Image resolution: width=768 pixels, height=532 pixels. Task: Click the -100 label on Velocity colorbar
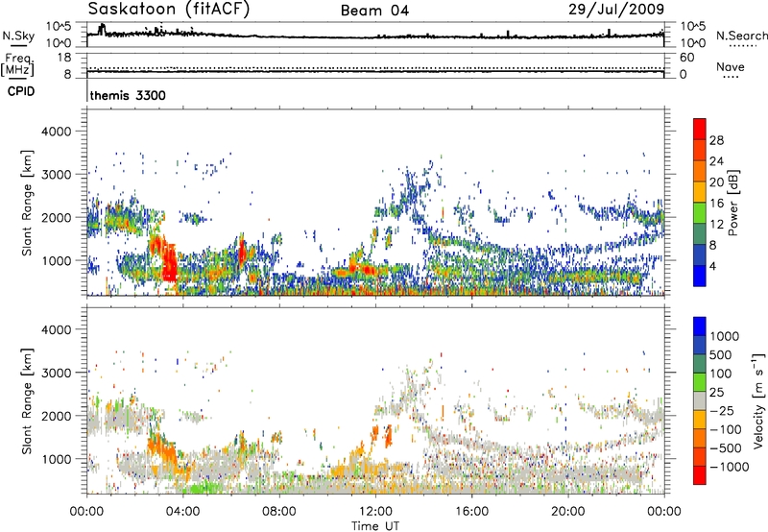(x=725, y=429)
